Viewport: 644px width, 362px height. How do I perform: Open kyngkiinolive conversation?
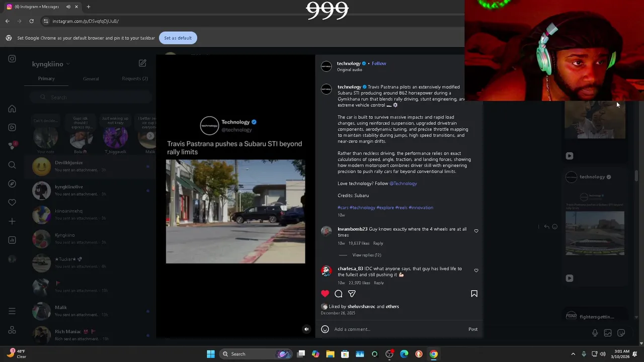91,190
